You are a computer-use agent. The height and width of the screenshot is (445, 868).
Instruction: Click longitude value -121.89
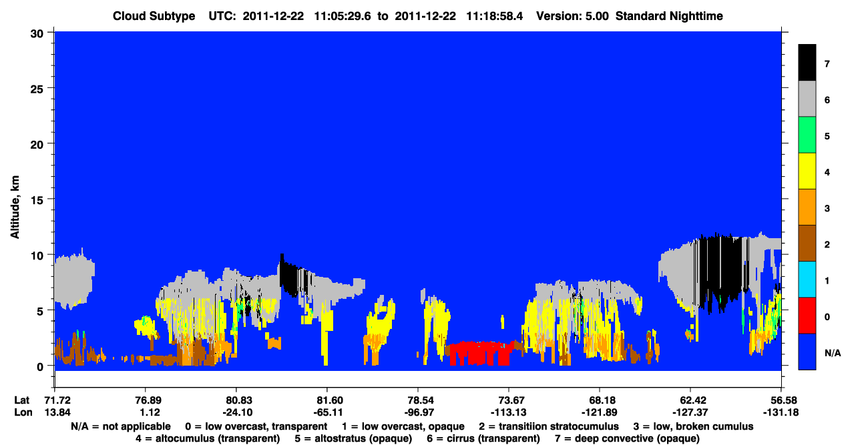pyautogui.click(x=600, y=413)
